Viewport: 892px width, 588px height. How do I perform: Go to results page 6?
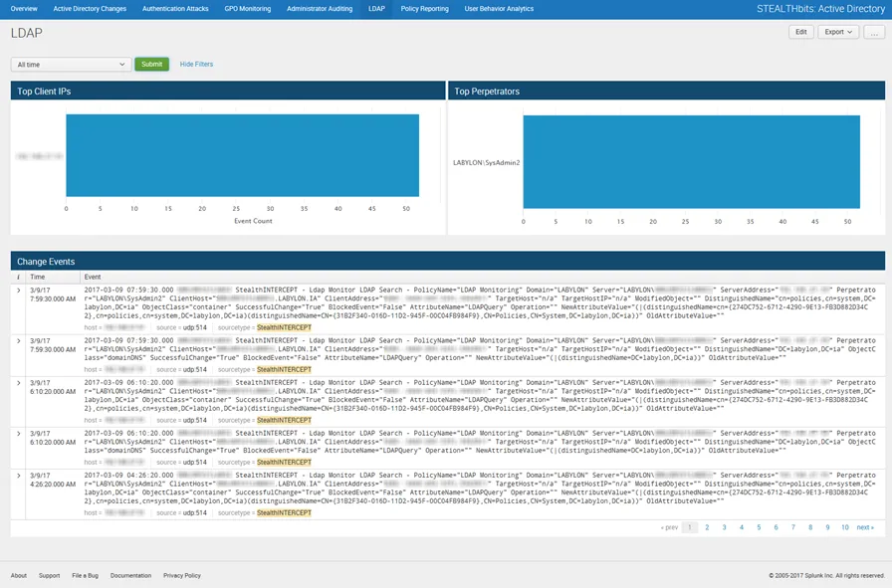tap(776, 527)
